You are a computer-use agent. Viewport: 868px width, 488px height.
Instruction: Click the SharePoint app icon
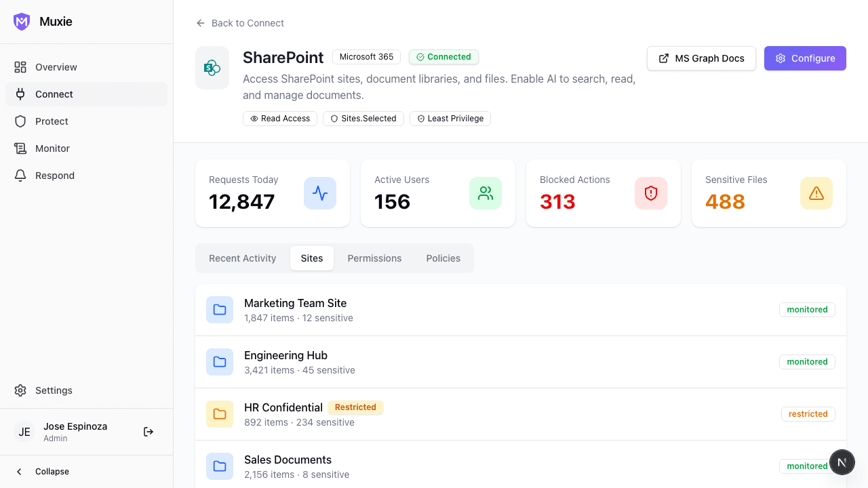(212, 68)
